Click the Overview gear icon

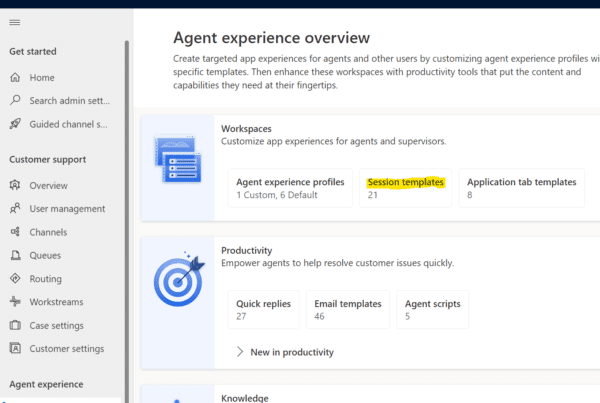(x=15, y=186)
